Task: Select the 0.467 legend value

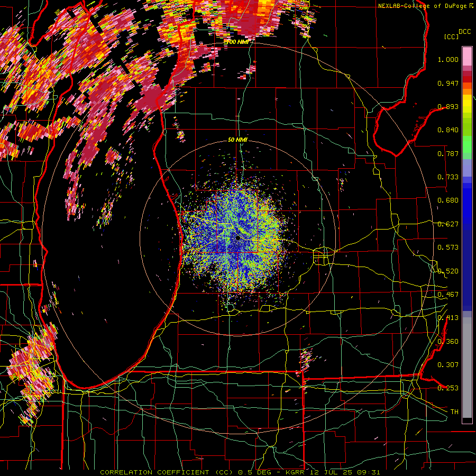Action: click(448, 295)
